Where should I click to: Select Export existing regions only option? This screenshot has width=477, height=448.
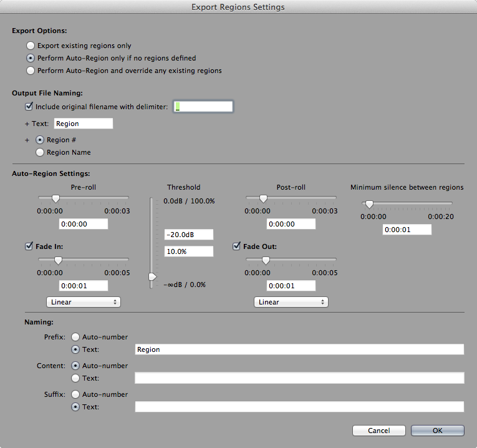coord(31,46)
